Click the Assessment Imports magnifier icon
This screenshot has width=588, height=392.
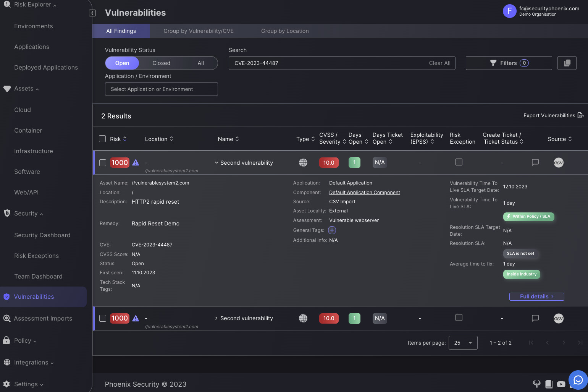pos(6,318)
